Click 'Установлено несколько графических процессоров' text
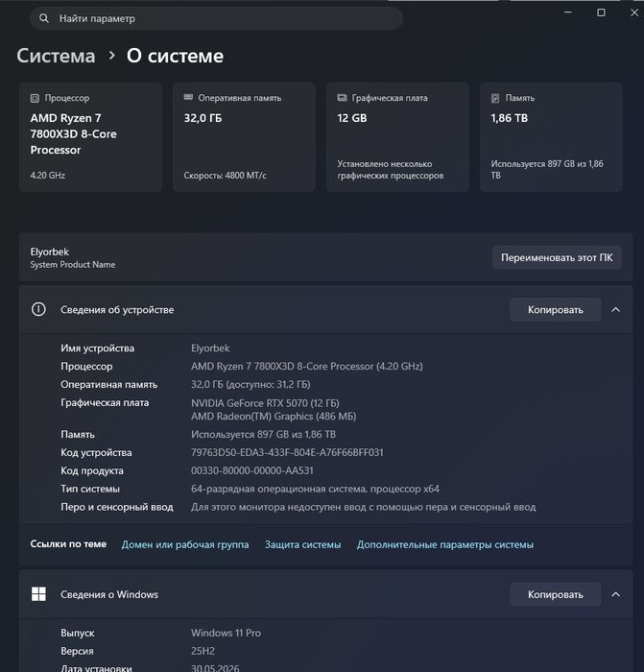This screenshot has height=672, width=644. pos(391,169)
